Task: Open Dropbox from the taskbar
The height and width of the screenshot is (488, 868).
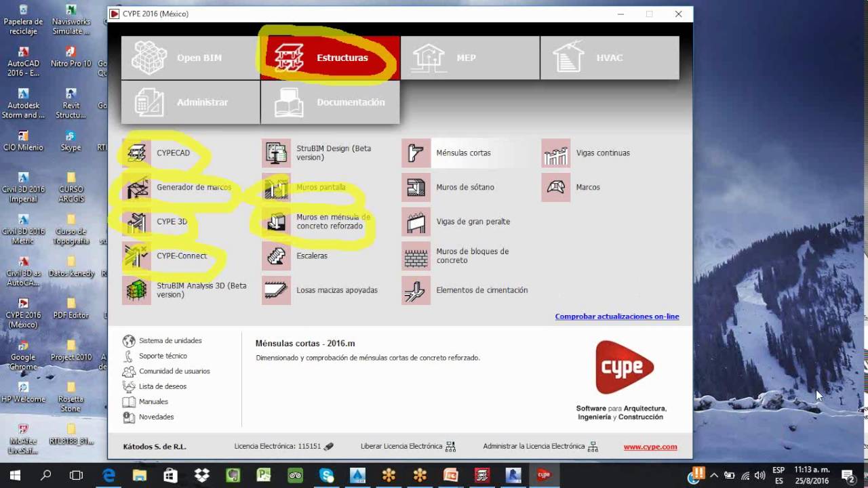Action: (x=202, y=475)
